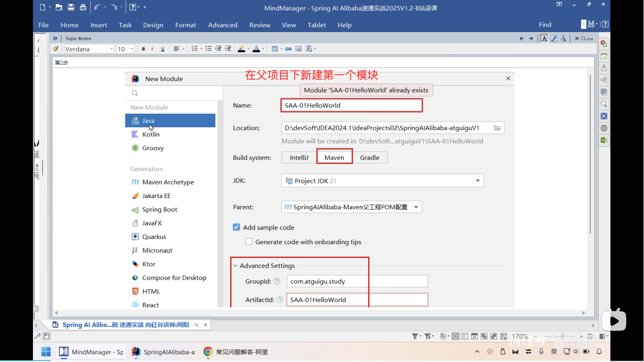Screen dimensions: 644x362
Task: Click the Bold formatting icon
Action: [143, 49]
